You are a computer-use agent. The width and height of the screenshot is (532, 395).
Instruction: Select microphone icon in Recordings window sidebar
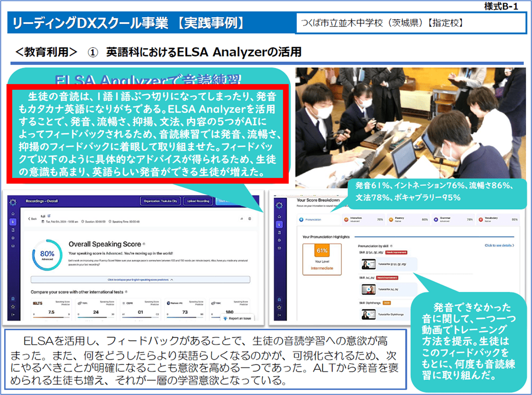[13, 222]
